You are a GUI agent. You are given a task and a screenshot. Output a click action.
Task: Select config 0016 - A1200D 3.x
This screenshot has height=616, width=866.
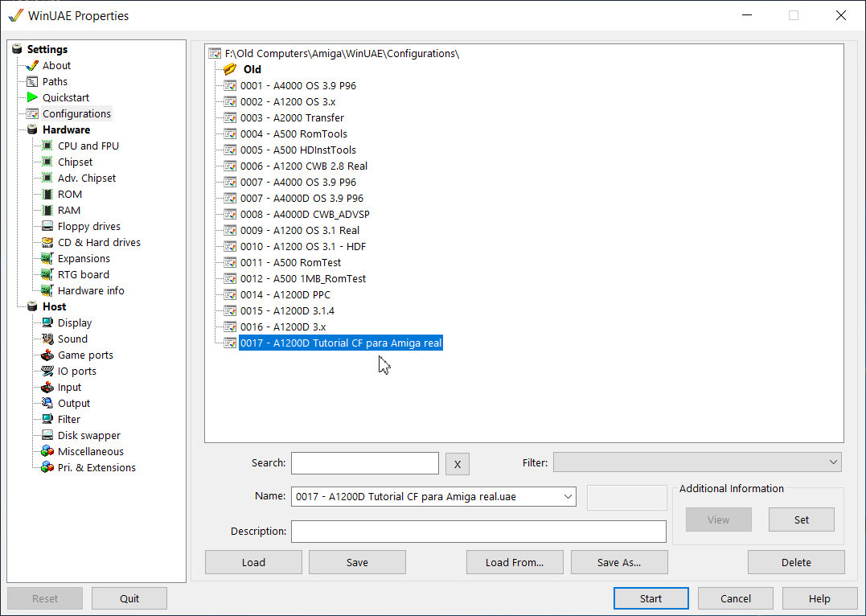point(283,326)
